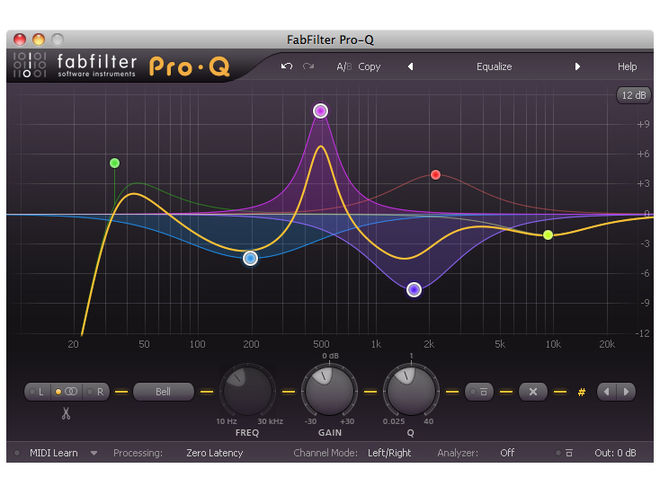660x495 pixels.
Task: Click the 20 frequency axis label
Action: pyautogui.click(x=73, y=344)
